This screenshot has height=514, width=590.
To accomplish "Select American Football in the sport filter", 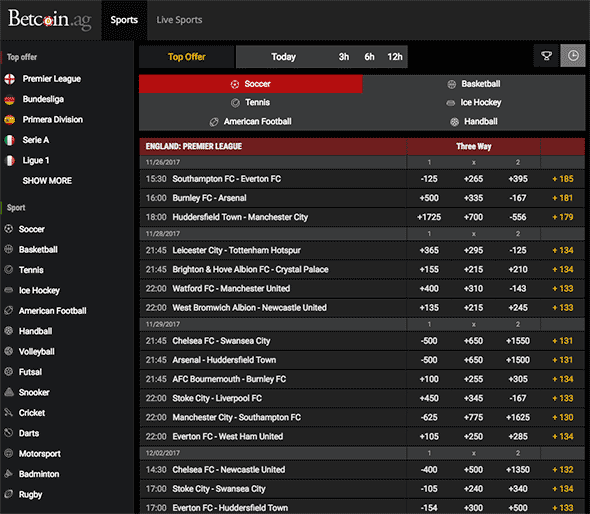I will click(x=251, y=122).
